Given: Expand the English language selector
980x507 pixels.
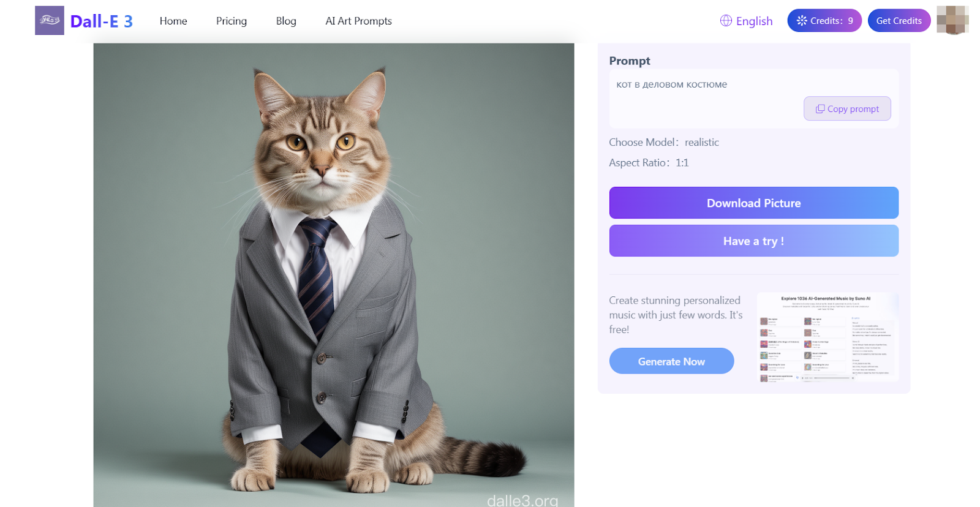Looking at the screenshot, I should click(754, 21).
